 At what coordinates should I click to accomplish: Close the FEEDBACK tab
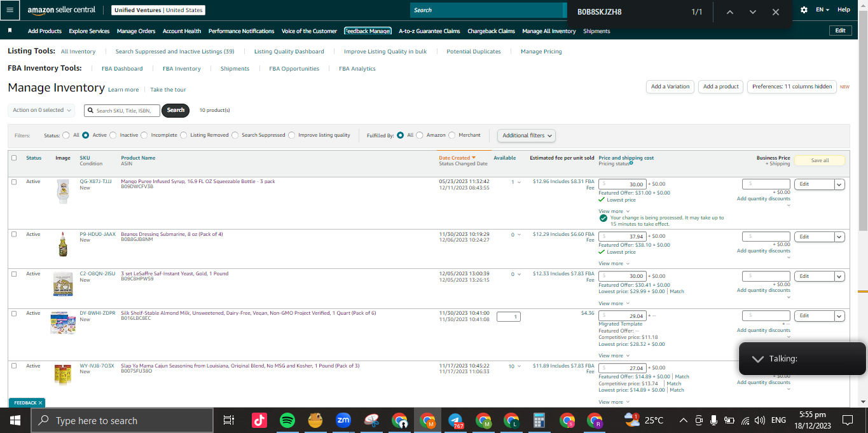coord(40,402)
